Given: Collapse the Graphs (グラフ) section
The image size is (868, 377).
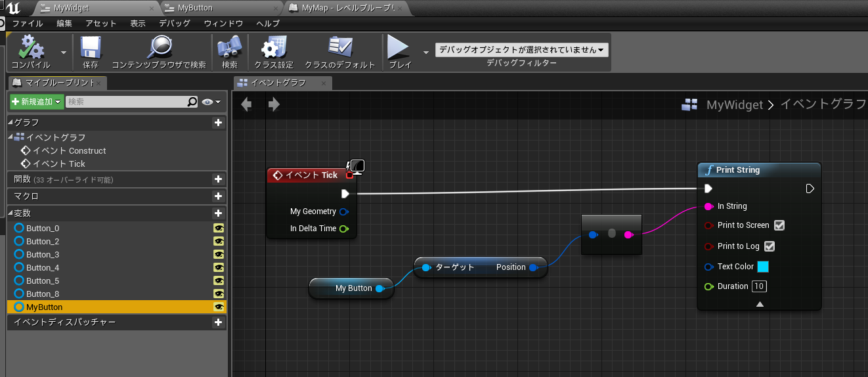Looking at the screenshot, I should pos(11,123).
